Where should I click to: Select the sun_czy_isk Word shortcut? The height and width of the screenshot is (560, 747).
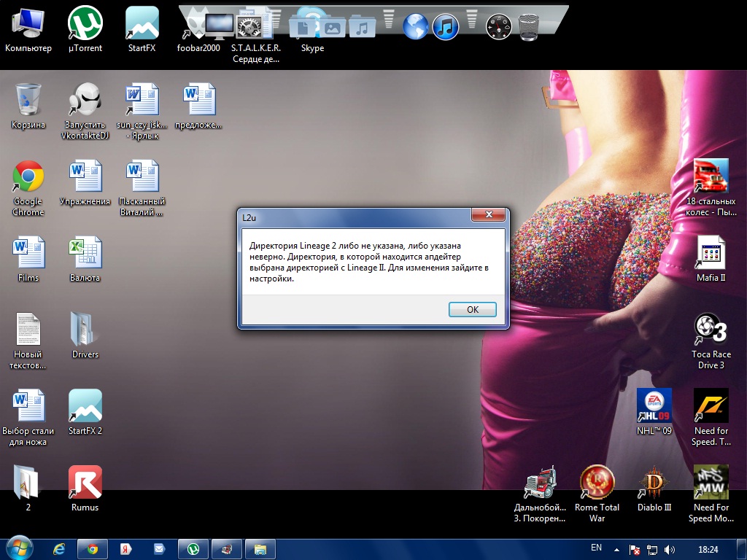pyautogui.click(x=142, y=111)
